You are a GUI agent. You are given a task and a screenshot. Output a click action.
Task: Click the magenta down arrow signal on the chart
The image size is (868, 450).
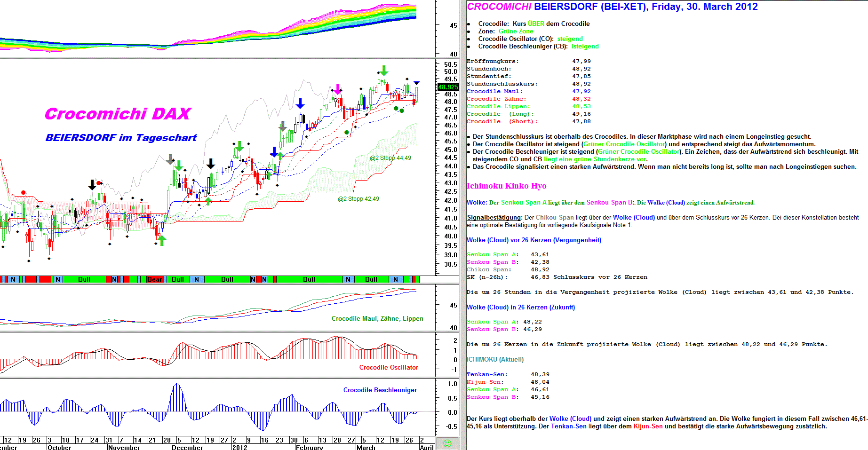[x=337, y=89]
